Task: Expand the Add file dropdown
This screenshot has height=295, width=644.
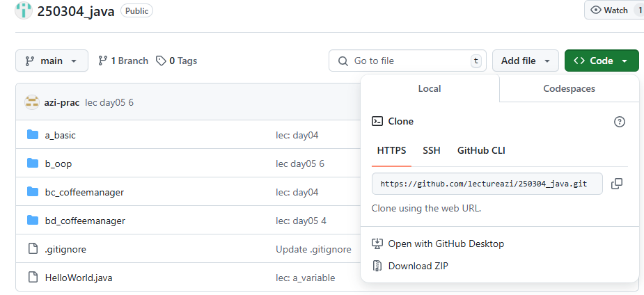Action: (526, 61)
